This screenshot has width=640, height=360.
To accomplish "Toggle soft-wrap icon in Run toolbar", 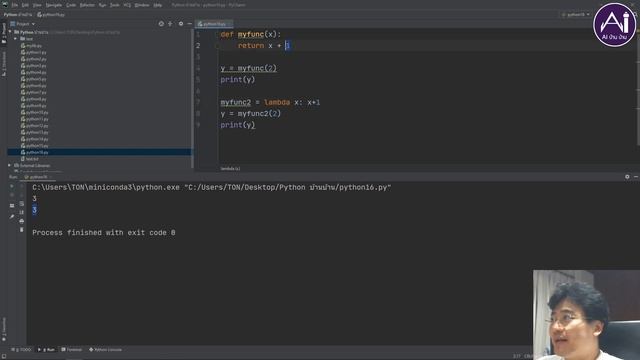I will (x=22, y=204).
